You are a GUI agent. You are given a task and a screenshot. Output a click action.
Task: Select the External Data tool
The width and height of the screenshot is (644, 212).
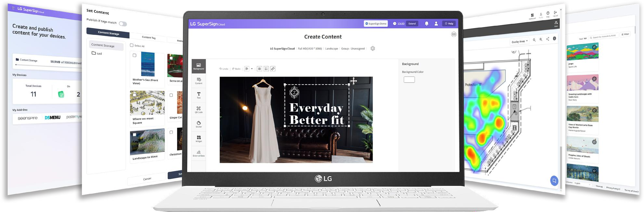(x=199, y=153)
